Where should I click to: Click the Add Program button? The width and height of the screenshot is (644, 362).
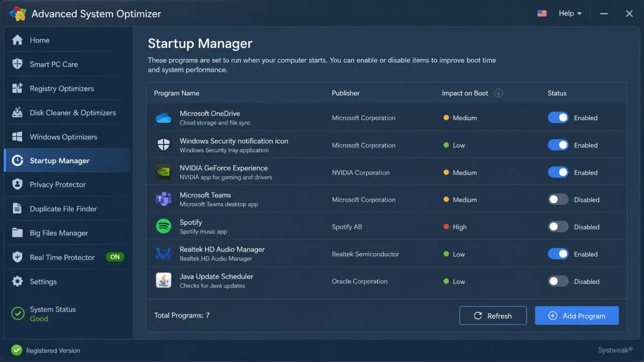coord(577,316)
